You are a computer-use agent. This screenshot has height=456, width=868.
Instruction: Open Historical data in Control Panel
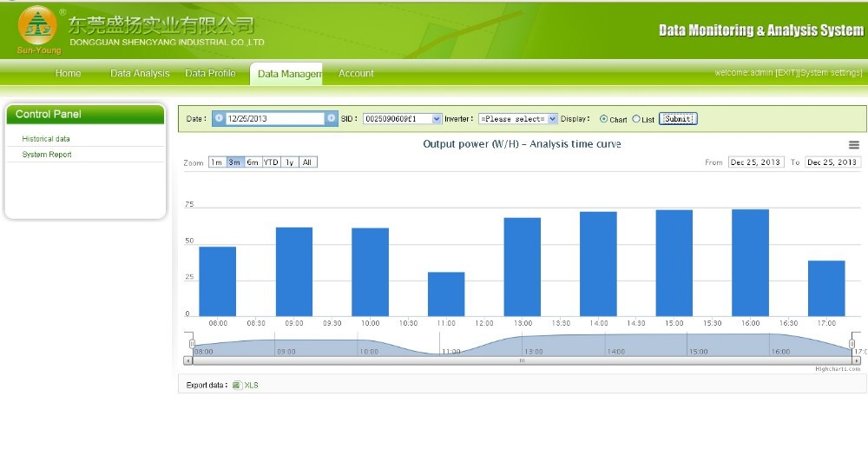point(46,139)
